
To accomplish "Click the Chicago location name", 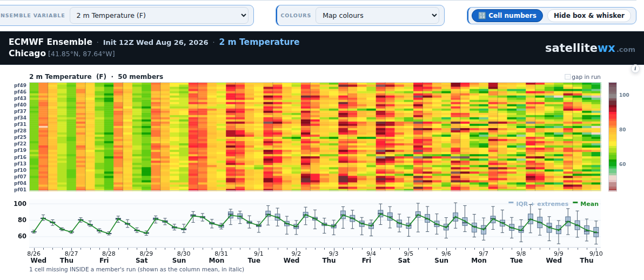I will (x=27, y=54).
